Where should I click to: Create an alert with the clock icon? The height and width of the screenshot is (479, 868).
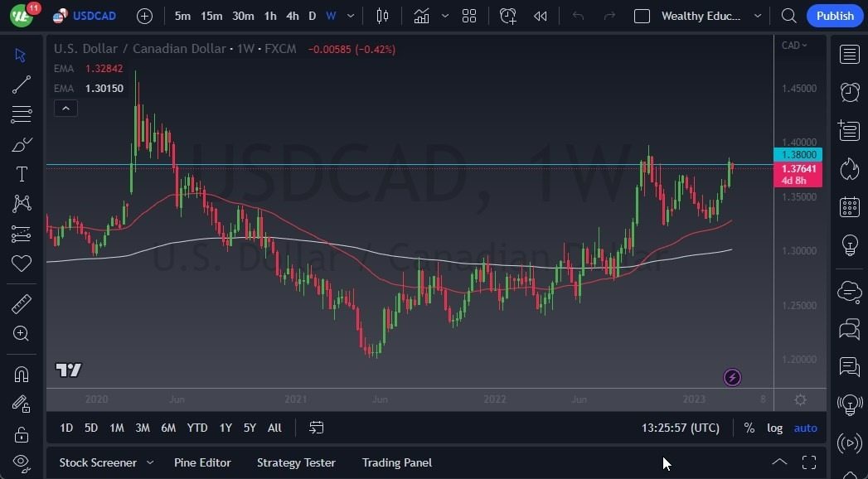507,16
